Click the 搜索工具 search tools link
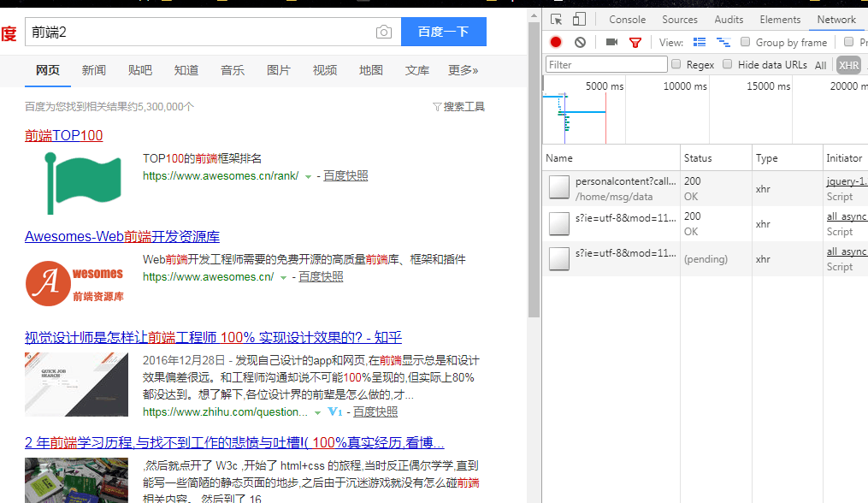Viewport: 868px width, 503px height. click(464, 106)
